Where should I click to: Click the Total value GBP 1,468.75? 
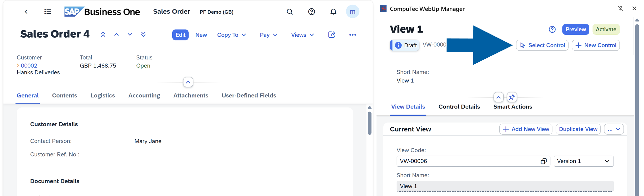click(x=98, y=66)
